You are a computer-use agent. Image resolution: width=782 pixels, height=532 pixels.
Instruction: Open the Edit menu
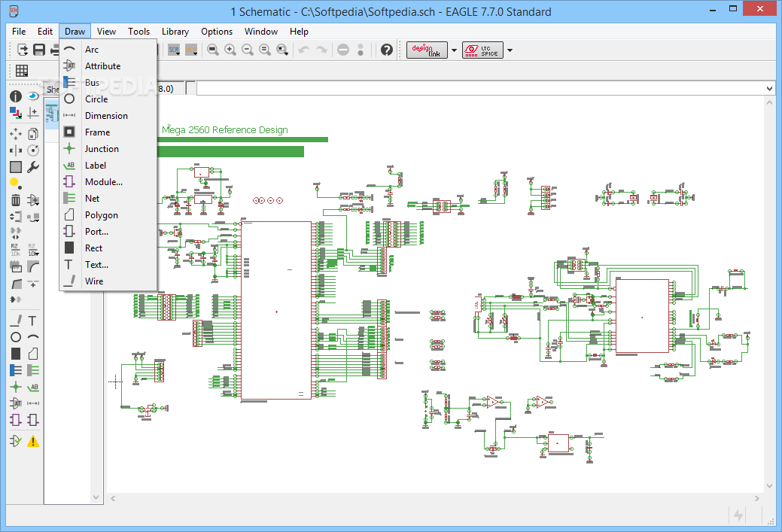[45, 32]
